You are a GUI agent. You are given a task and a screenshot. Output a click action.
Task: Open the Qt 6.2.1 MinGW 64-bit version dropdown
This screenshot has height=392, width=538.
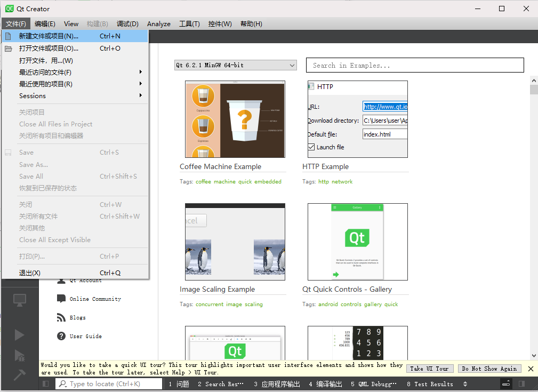[x=235, y=65]
